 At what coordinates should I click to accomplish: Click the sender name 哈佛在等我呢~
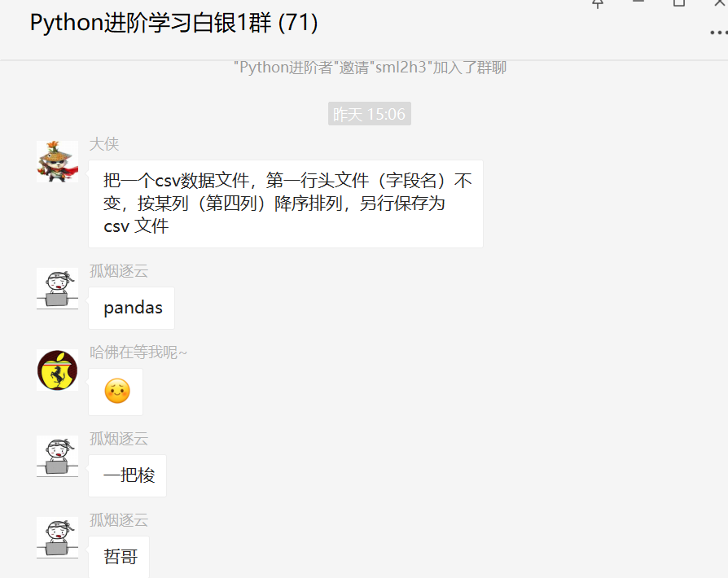click(x=138, y=352)
